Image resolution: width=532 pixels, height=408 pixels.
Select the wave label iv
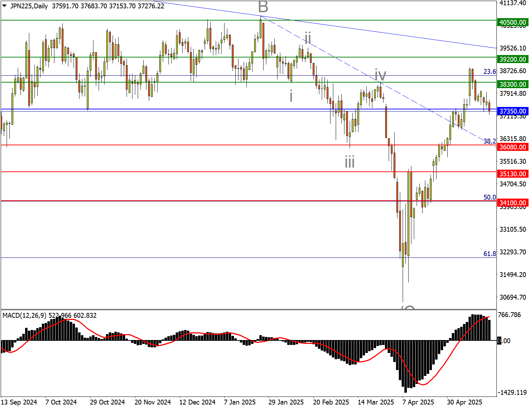380,75
